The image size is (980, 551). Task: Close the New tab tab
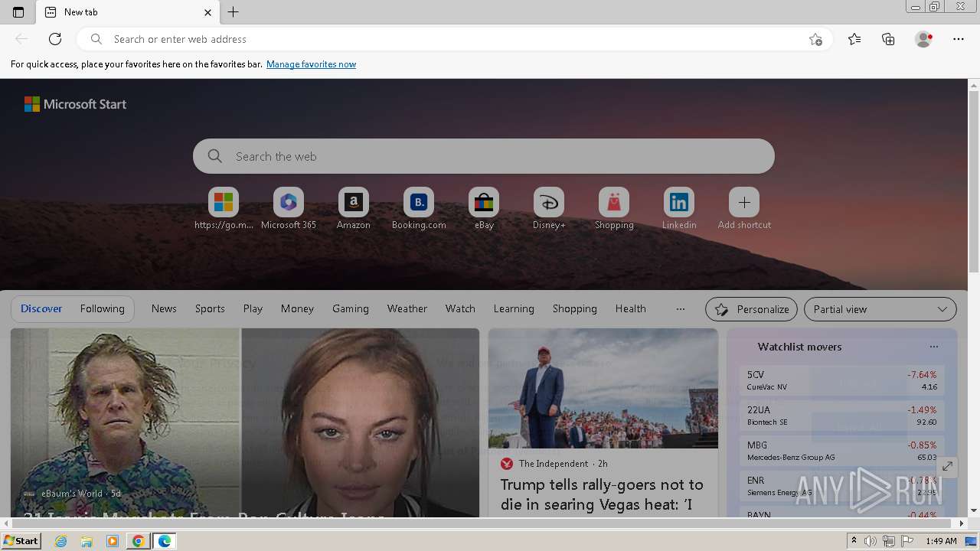[207, 12]
